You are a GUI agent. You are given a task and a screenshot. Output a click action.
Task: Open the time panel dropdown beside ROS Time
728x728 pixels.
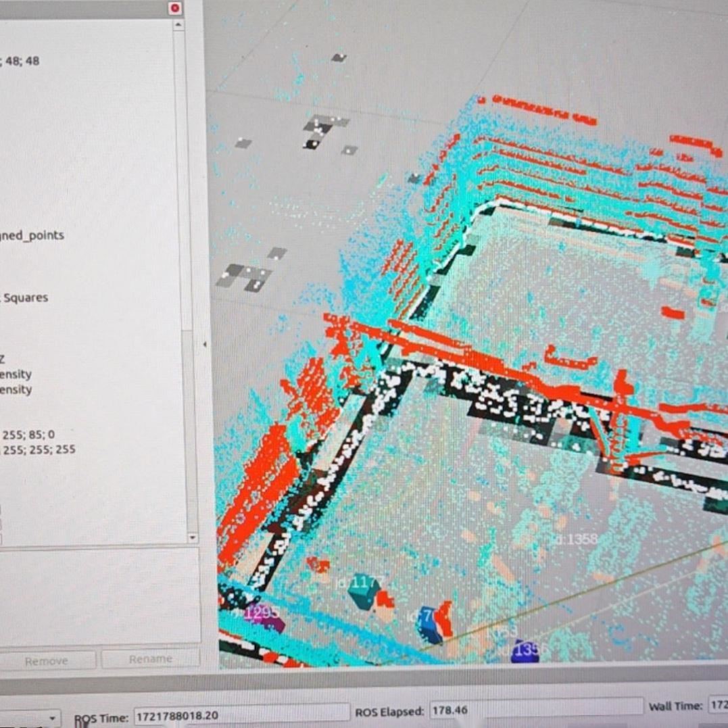(x=53, y=719)
